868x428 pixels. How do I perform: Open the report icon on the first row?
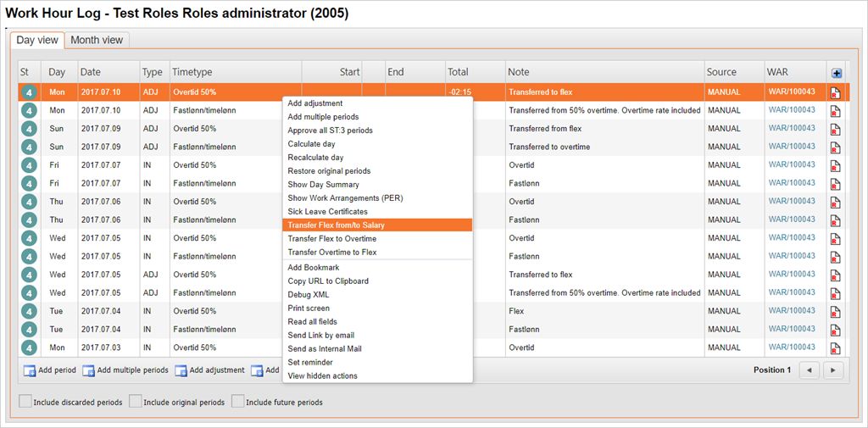pyautogui.click(x=835, y=92)
